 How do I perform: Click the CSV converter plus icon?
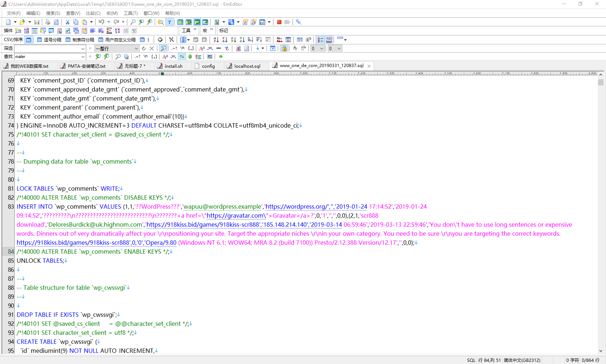[160, 40]
